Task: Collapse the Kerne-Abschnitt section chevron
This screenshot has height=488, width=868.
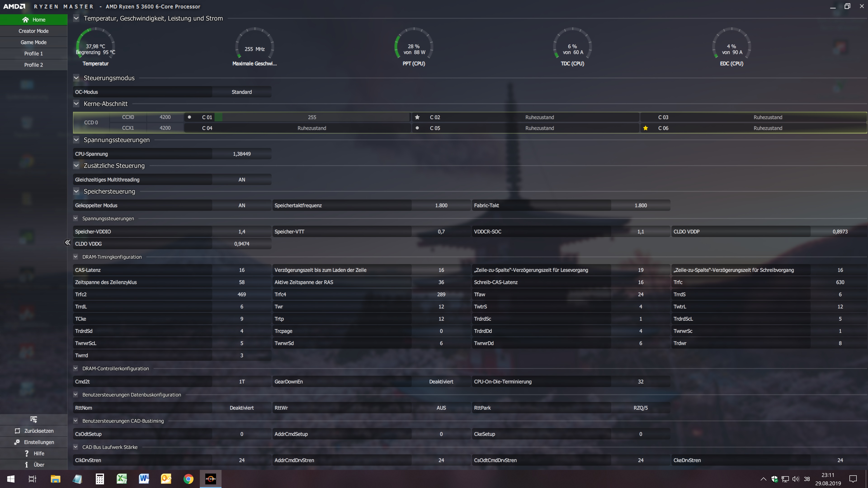Action: [x=76, y=104]
